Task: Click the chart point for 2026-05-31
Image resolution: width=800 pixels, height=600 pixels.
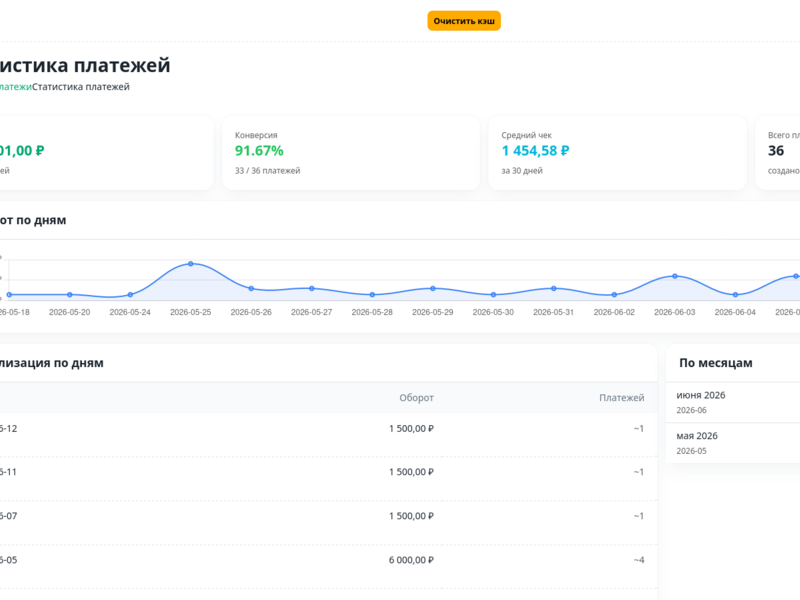Action: 554,288
